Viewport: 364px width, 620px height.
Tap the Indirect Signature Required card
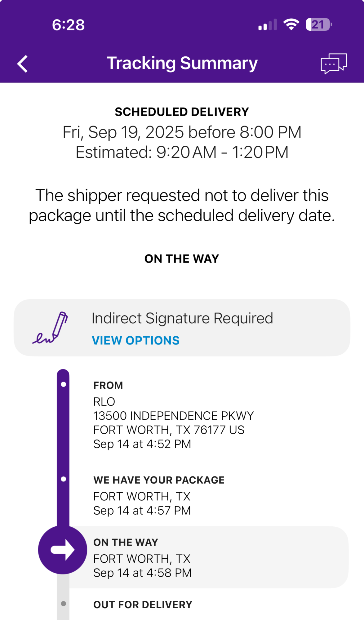(182, 328)
